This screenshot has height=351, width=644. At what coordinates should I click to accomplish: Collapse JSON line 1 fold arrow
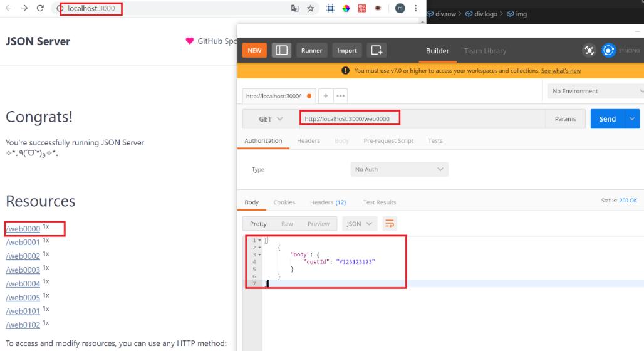pos(259,240)
